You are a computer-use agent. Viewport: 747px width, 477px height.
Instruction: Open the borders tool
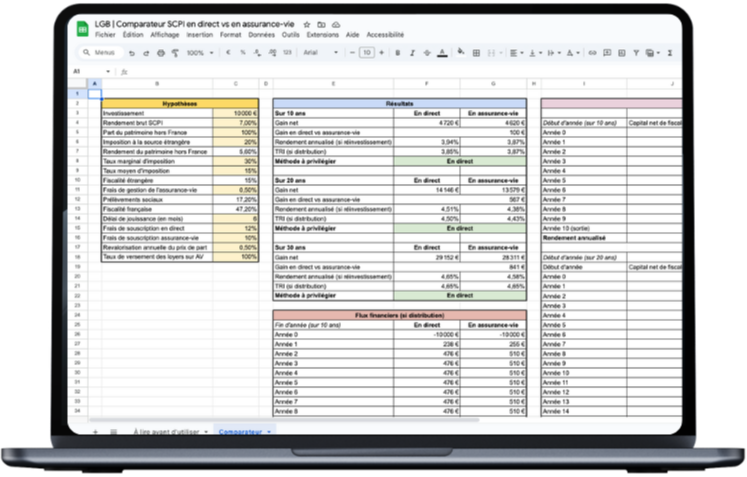476,53
